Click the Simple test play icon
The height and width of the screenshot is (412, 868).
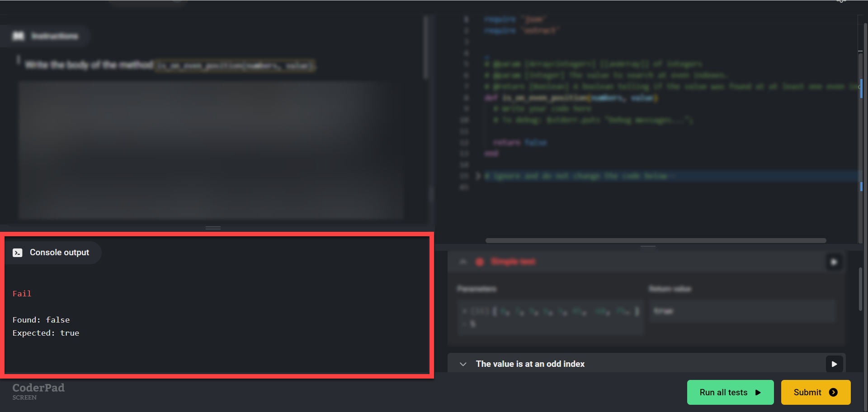pyautogui.click(x=834, y=262)
